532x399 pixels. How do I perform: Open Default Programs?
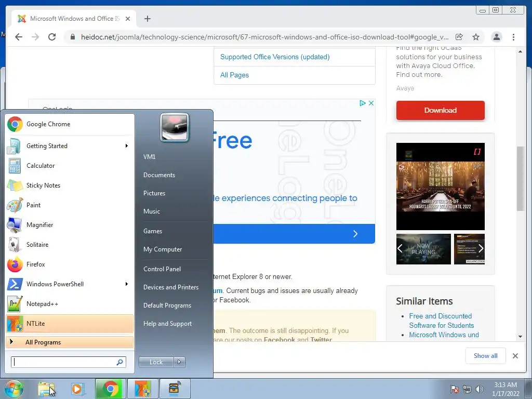[167, 305]
